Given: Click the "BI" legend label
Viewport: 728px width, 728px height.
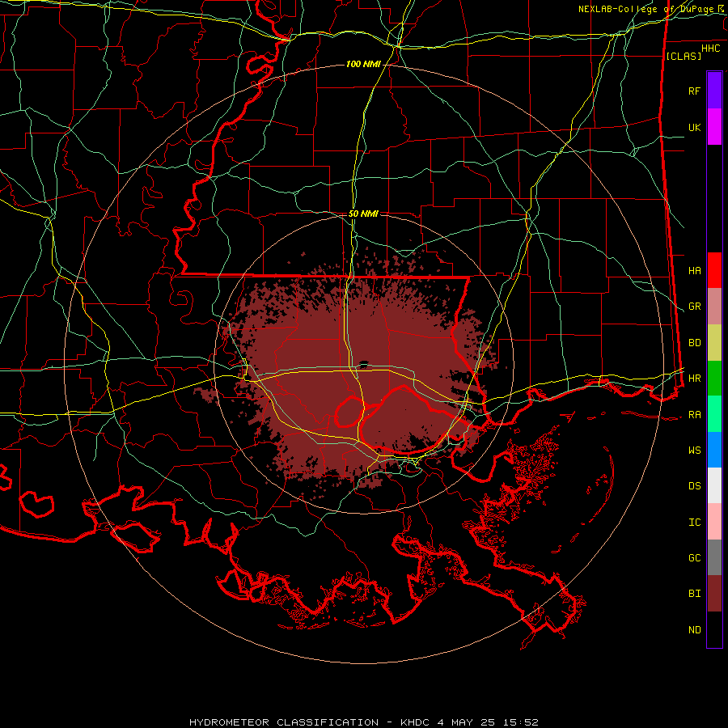Looking at the screenshot, I should [694, 594].
